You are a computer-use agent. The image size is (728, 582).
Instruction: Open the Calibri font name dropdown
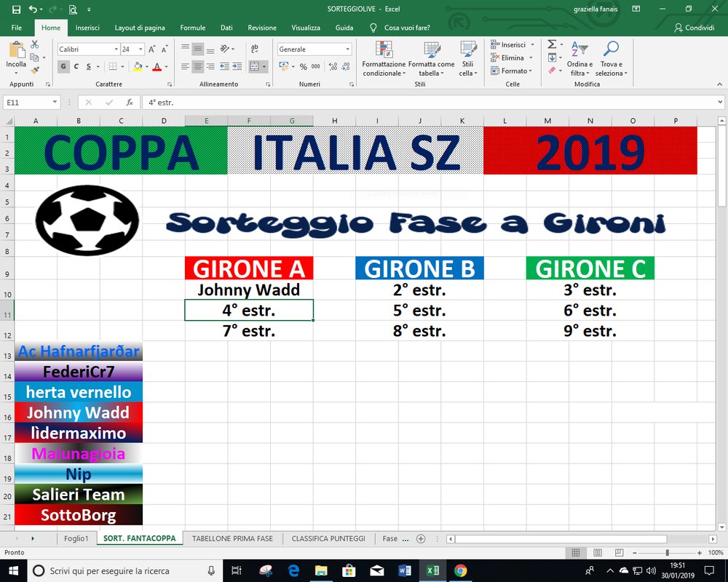tap(116, 49)
